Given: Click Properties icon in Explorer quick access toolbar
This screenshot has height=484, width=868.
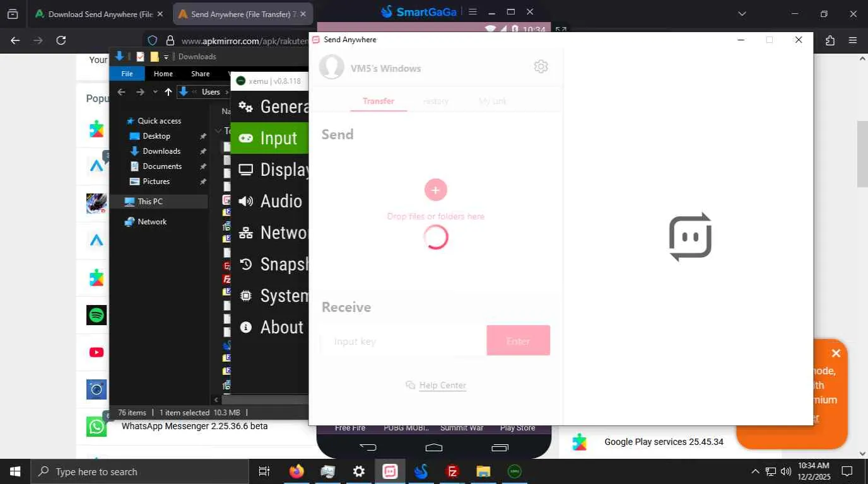Looking at the screenshot, I should point(141,57).
